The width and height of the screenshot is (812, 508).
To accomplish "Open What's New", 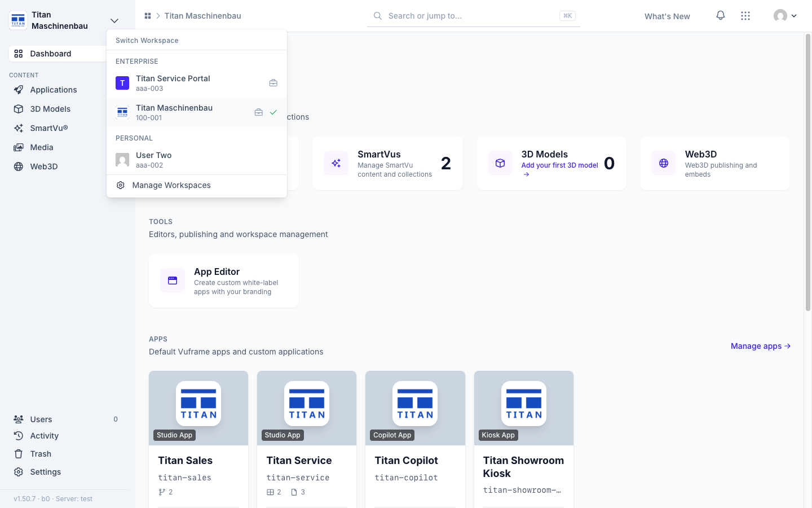I will coord(667,16).
